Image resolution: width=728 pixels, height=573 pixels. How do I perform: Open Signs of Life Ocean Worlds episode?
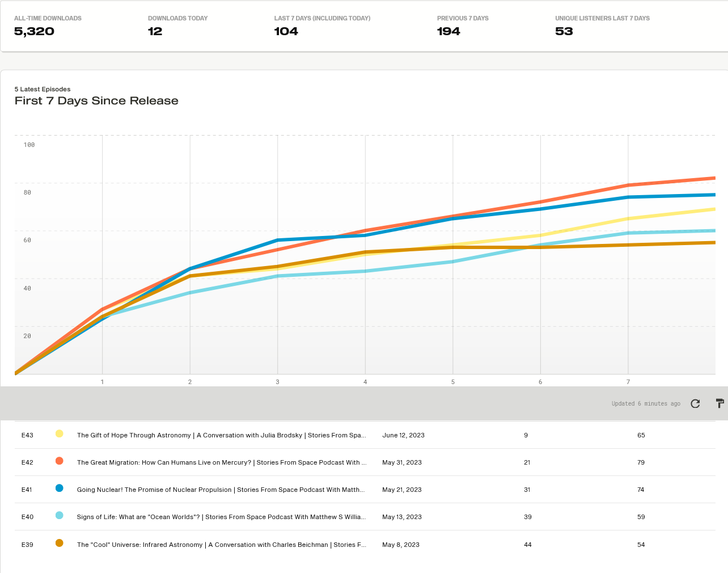click(x=221, y=517)
